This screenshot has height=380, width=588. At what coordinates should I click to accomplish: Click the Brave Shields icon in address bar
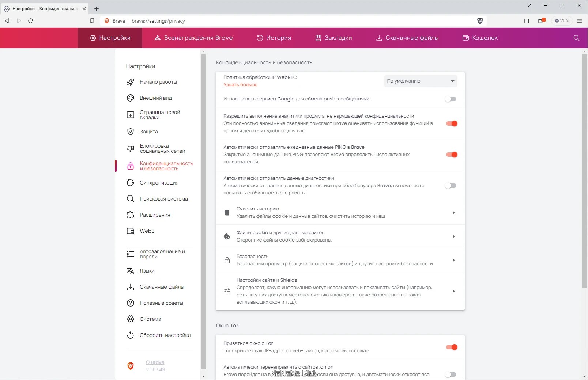click(480, 21)
